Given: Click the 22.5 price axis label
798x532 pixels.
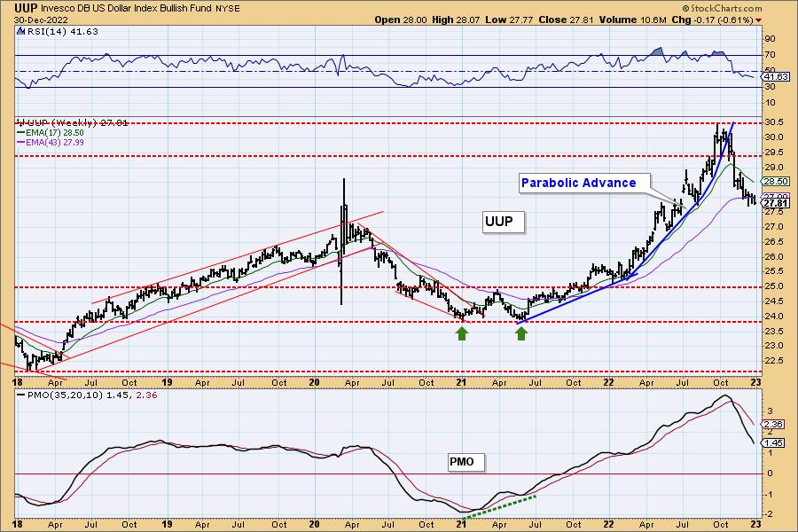Looking at the screenshot, I should click(774, 361).
